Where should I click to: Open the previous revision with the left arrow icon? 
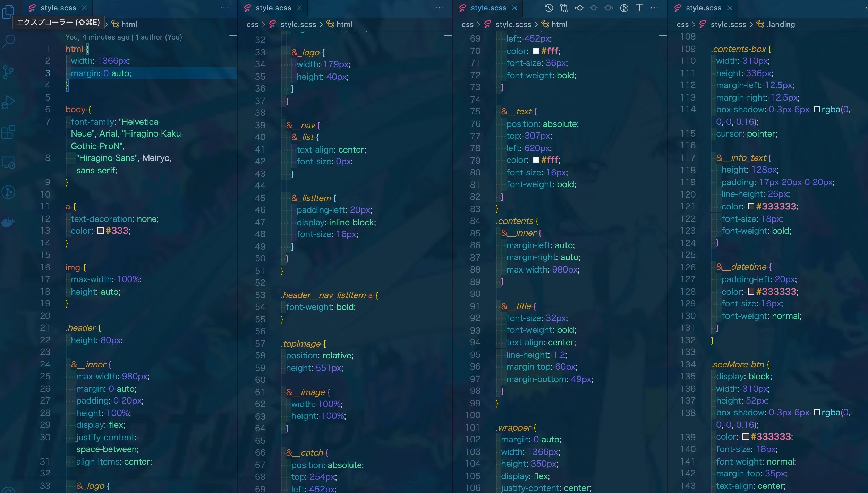pyautogui.click(x=579, y=8)
